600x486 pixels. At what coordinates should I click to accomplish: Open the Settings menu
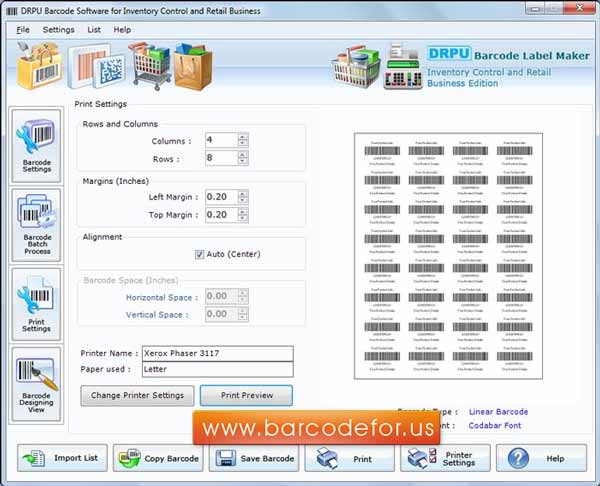pyautogui.click(x=59, y=30)
